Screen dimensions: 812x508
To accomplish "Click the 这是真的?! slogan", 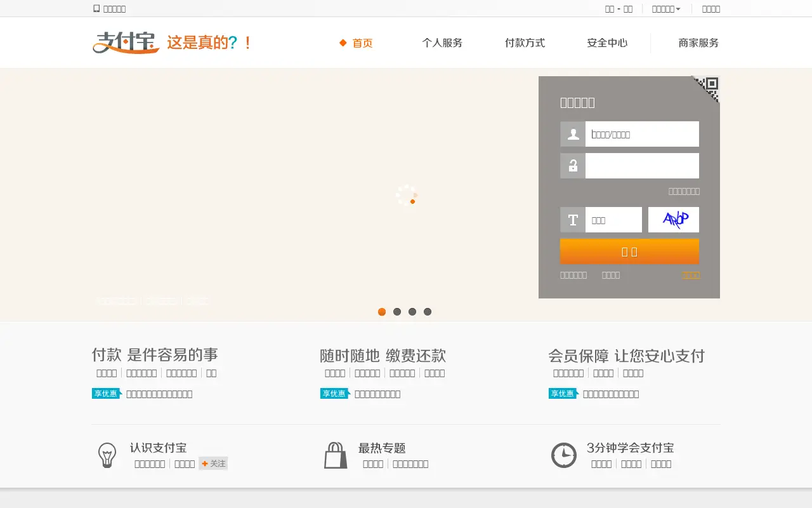I will pyautogui.click(x=209, y=43).
